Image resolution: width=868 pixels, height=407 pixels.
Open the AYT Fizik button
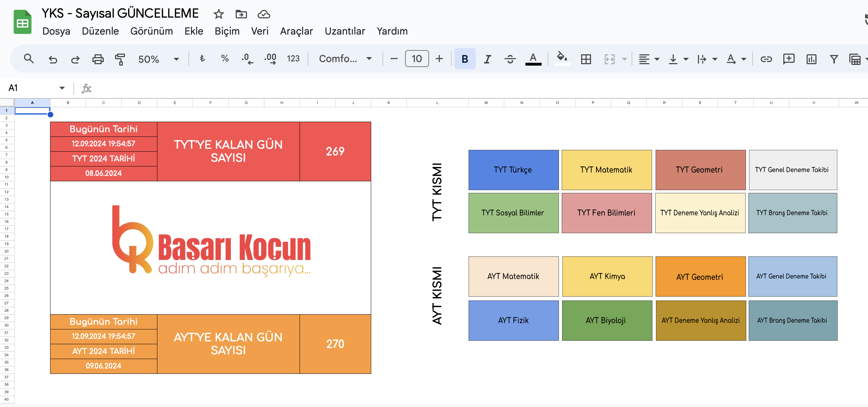coord(513,321)
